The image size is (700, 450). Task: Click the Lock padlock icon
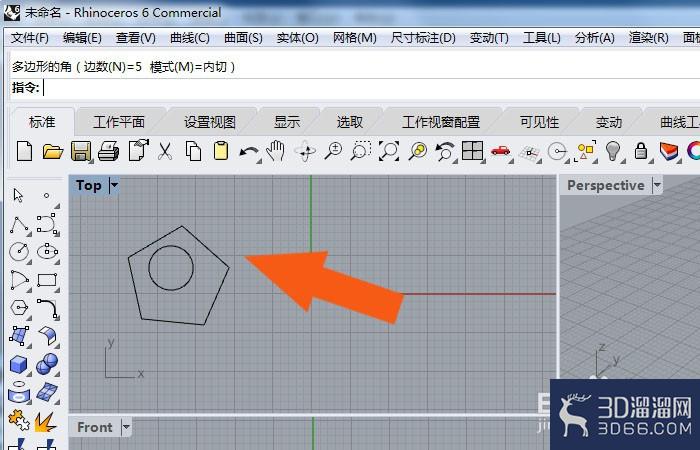pos(641,151)
